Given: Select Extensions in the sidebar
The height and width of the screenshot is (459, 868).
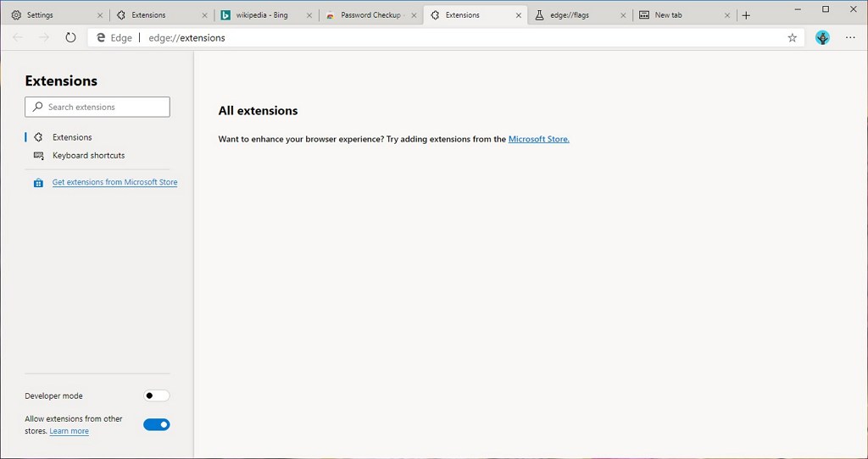Looking at the screenshot, I should 97,137.
